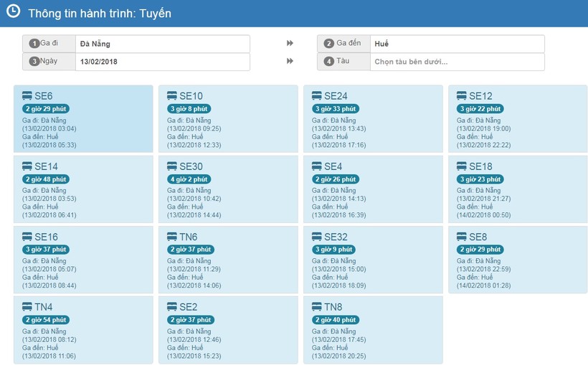
Task: Open the Ga đến field showing Huế
Action: click(456, 44)
